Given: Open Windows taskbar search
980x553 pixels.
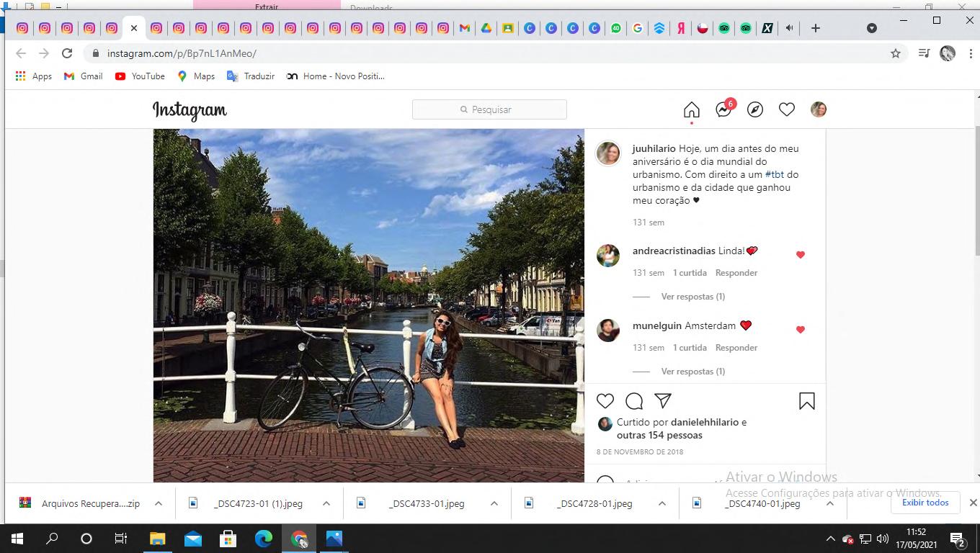Looking at the screenshot, I should click(52, 539).
